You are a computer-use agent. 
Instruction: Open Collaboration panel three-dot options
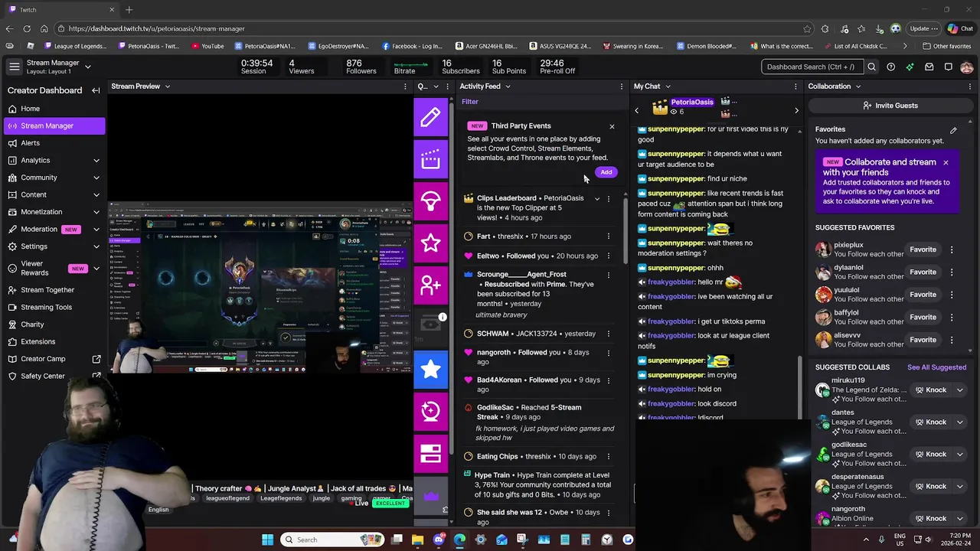pos(971,86)
